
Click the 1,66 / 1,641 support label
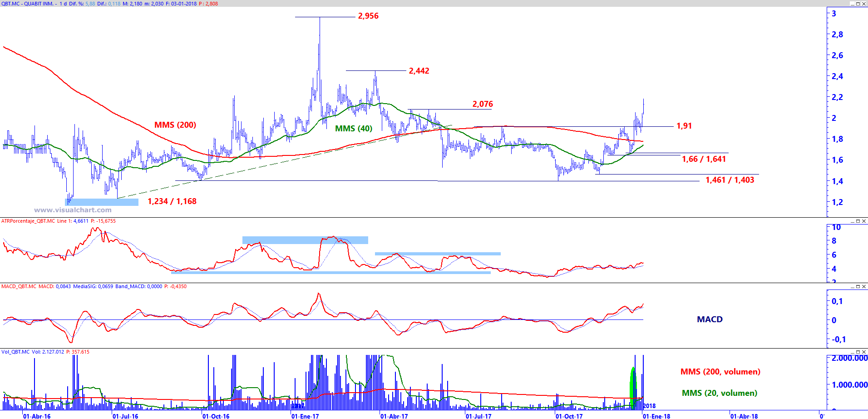click(x=704, y=159)
